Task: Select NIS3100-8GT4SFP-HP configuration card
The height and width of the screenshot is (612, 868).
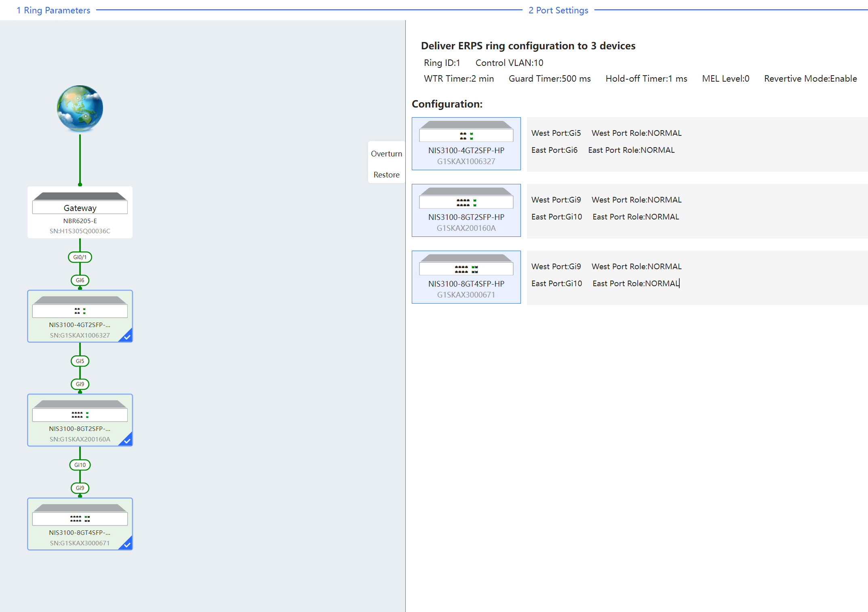Action: point(466,277)
